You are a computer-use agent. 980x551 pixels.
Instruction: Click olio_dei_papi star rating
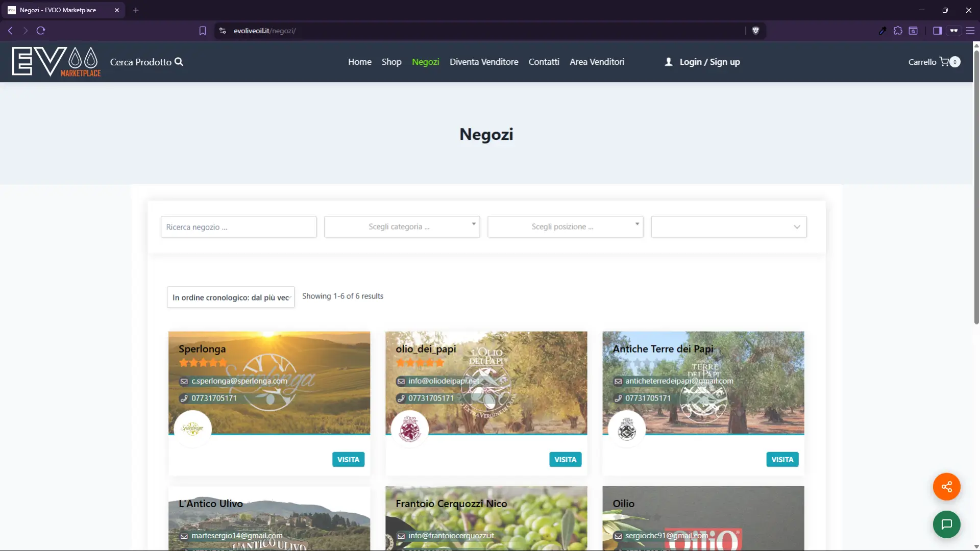point(420,363)
